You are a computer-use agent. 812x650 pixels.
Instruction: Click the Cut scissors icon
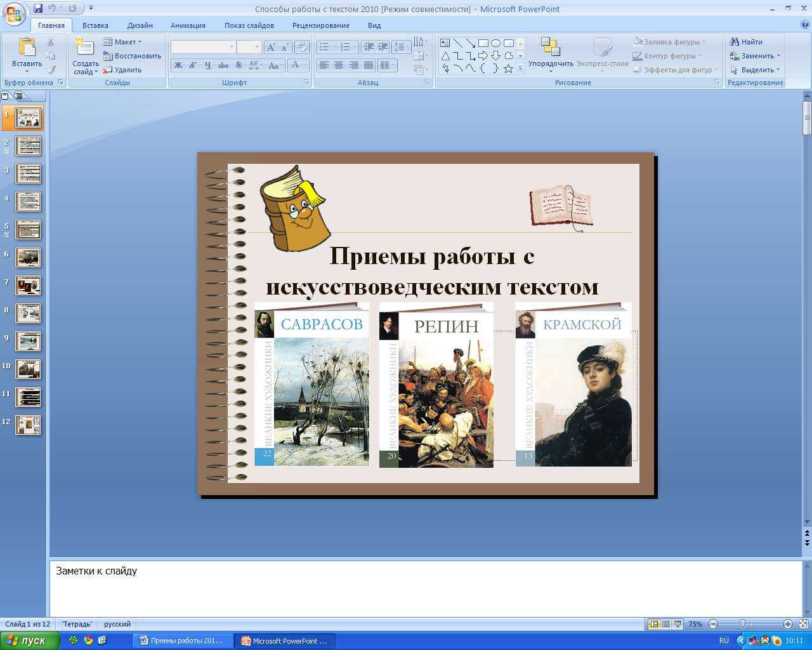(51, 42)
